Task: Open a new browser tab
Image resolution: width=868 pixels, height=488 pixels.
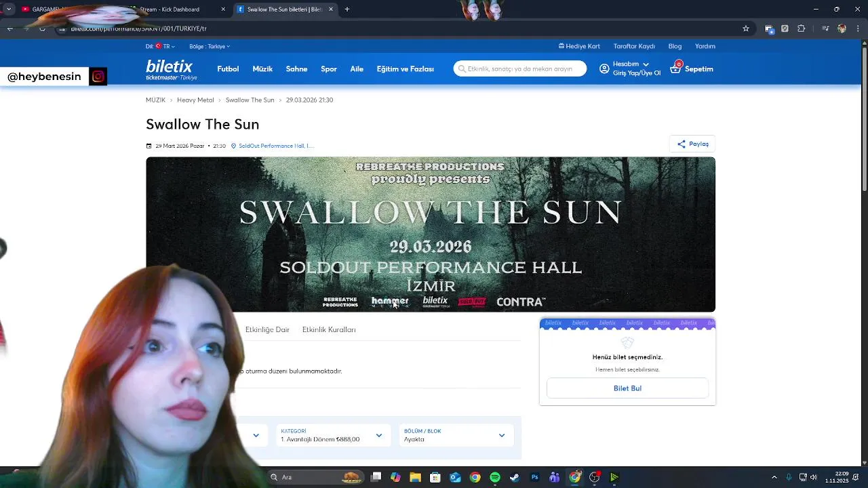Action: (x=347, y=9)
